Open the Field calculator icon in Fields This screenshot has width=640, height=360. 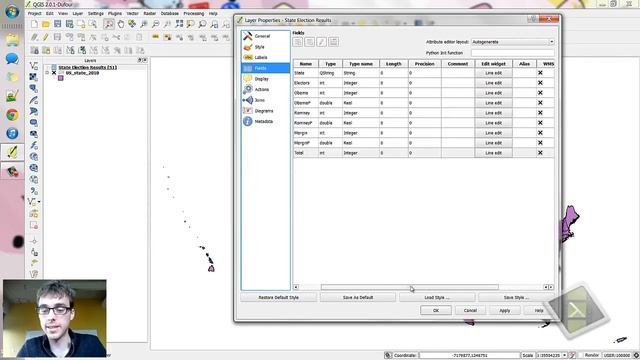333,42
